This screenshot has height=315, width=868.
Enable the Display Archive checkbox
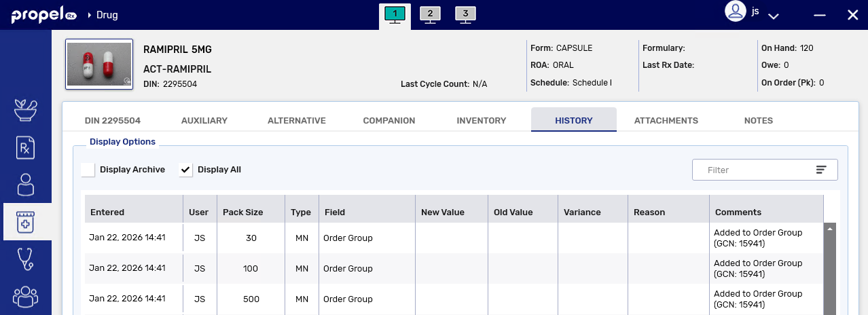coord(88,170)
